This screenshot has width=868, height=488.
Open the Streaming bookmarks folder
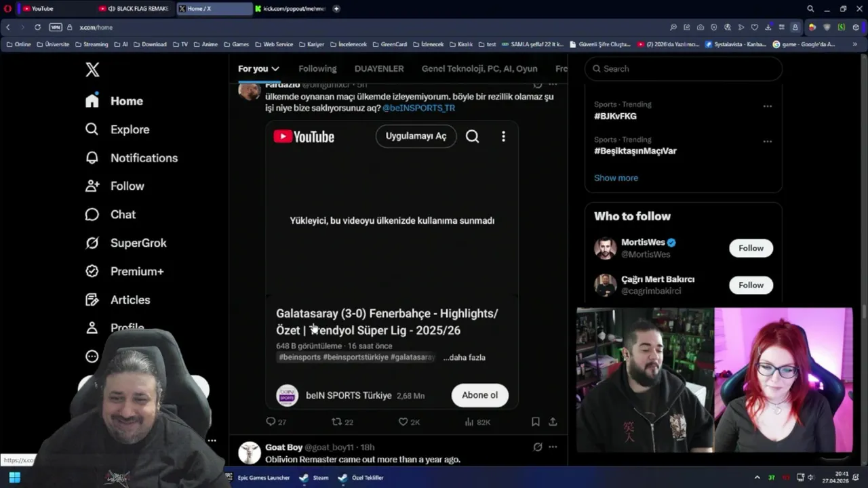tap(91, 44)
